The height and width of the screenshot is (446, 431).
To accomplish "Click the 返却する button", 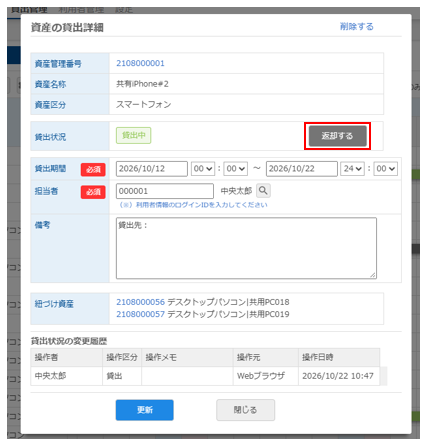I will (x=337, y=136).
